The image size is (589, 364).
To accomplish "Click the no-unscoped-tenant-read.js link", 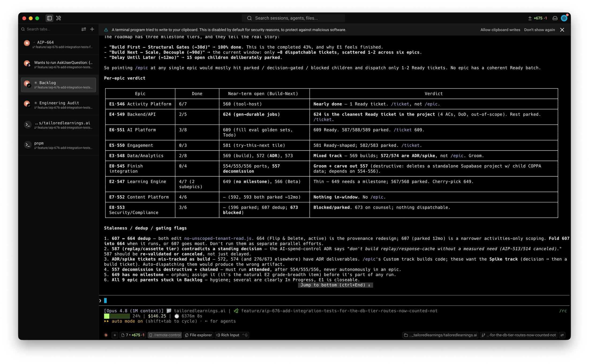I will [x=218, y=238].
